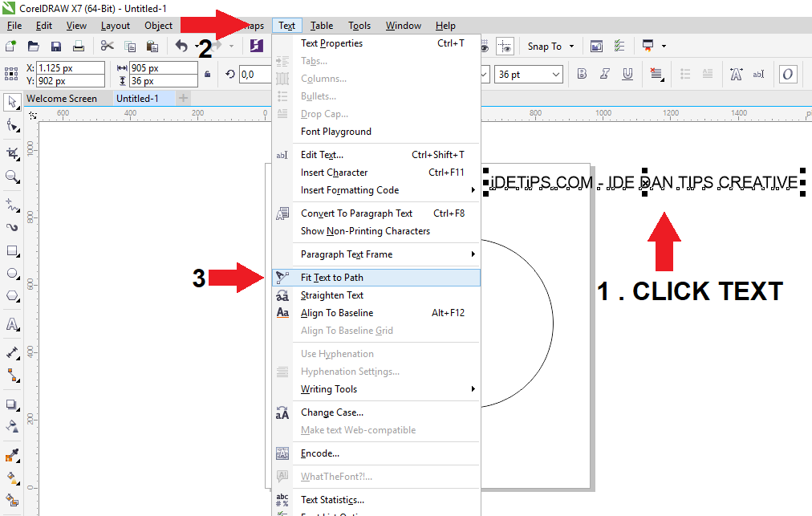
Task: Open the Text menu
Action: pos(286,25)
